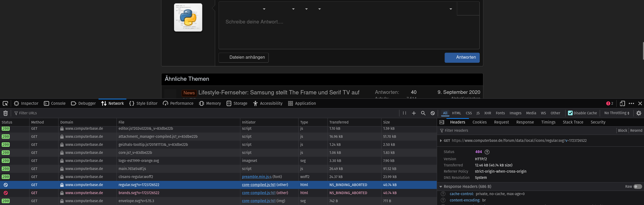Image resolution: width=644 pixels, height=205 pixels.
Task: Pause network recording
Action: coord(404,113)
